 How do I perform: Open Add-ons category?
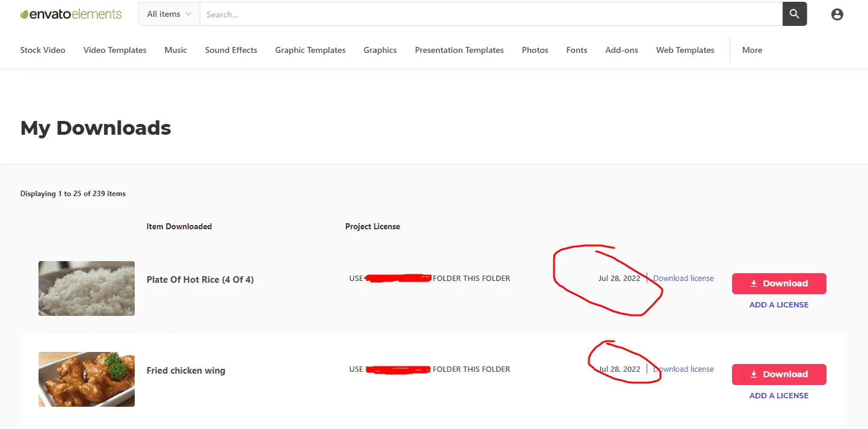pos(622,50)
